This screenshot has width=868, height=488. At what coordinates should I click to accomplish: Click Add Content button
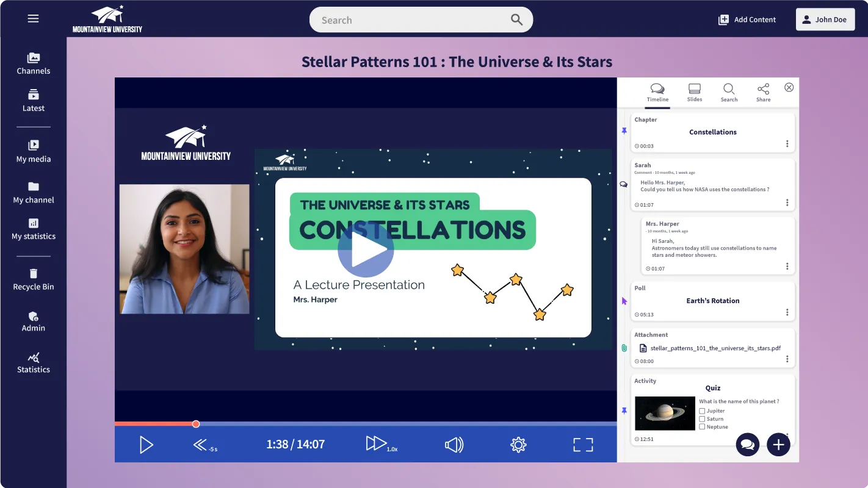click(x=747, y=20)
